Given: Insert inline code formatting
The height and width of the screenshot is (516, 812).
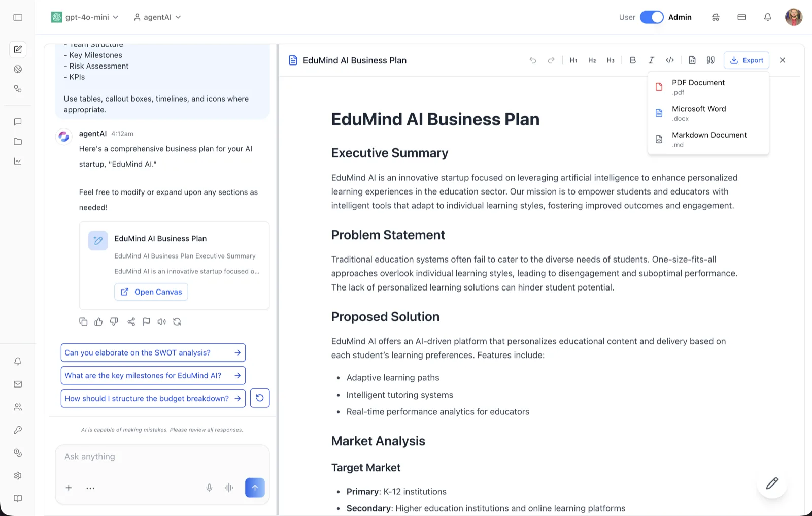Looking at the screenshot, I should click(x=670, y=60).
